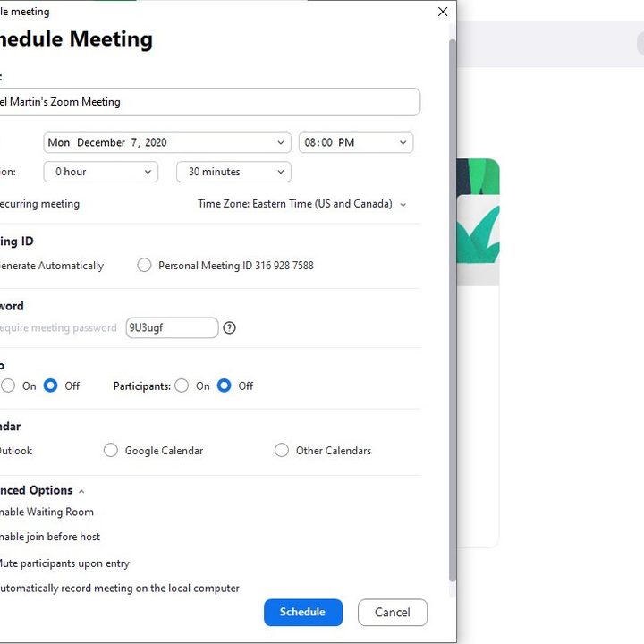The width and height of the screenshot is (644, 644).
Task: Edit the meeting topic field
Action: pyautogui.click(x=209, y=102)
